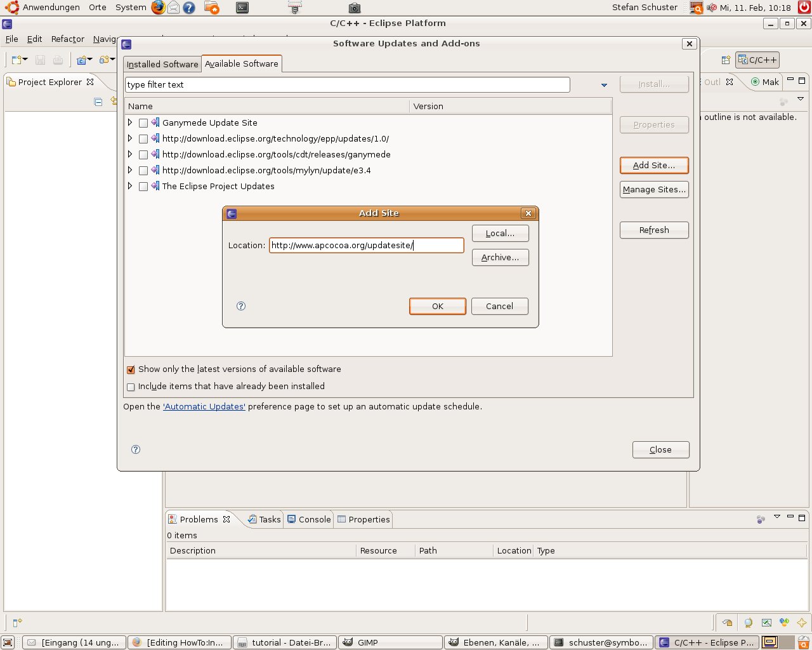
Task: Click the workspace switcher in bottom panel
Action: pyautogui.click(x=778, y=642)
